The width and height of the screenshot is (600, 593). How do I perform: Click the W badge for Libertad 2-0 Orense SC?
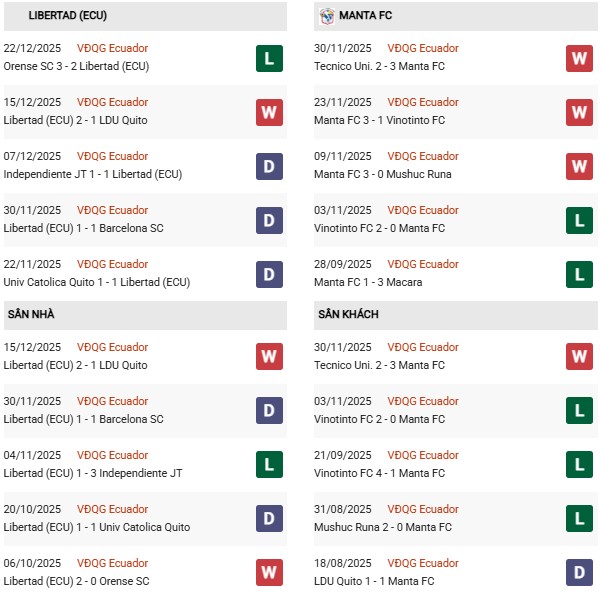[x=268, y=573]
